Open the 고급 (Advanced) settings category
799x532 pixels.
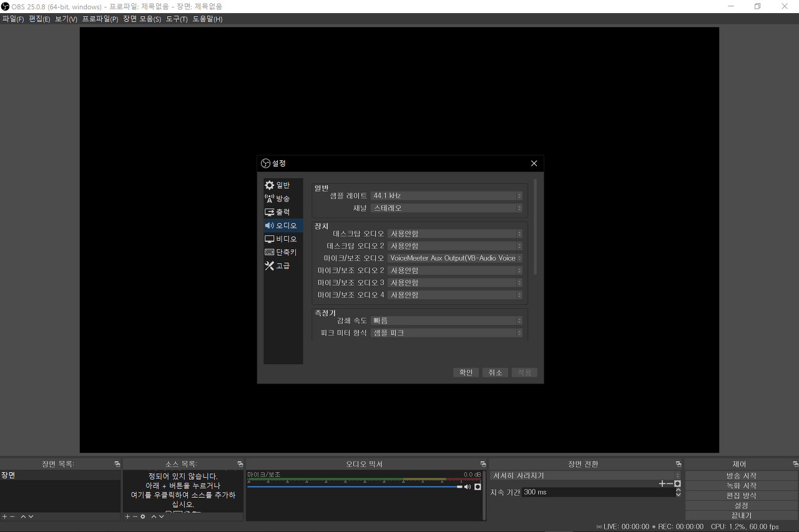click(x=283, y=266)
